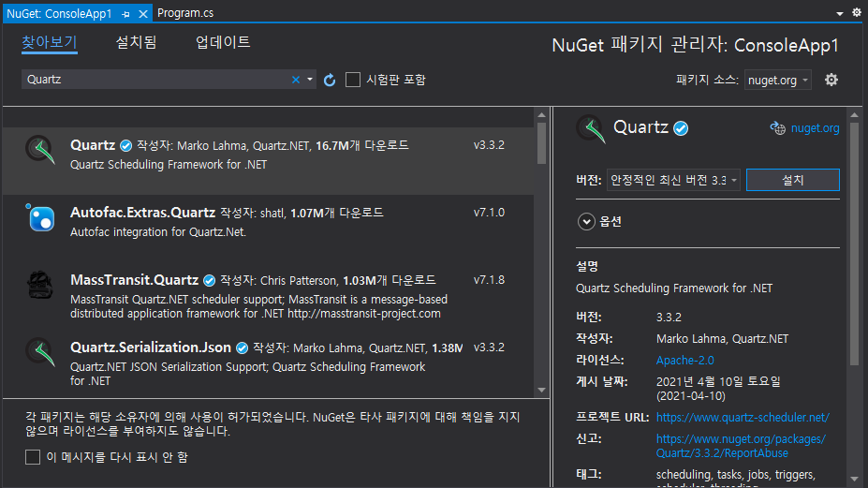Click the 설치 install button

(793, 180)
